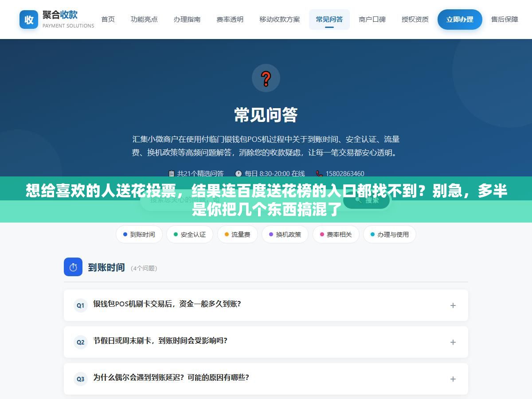Expand Q1 with its plus icon

coord(453,305)
